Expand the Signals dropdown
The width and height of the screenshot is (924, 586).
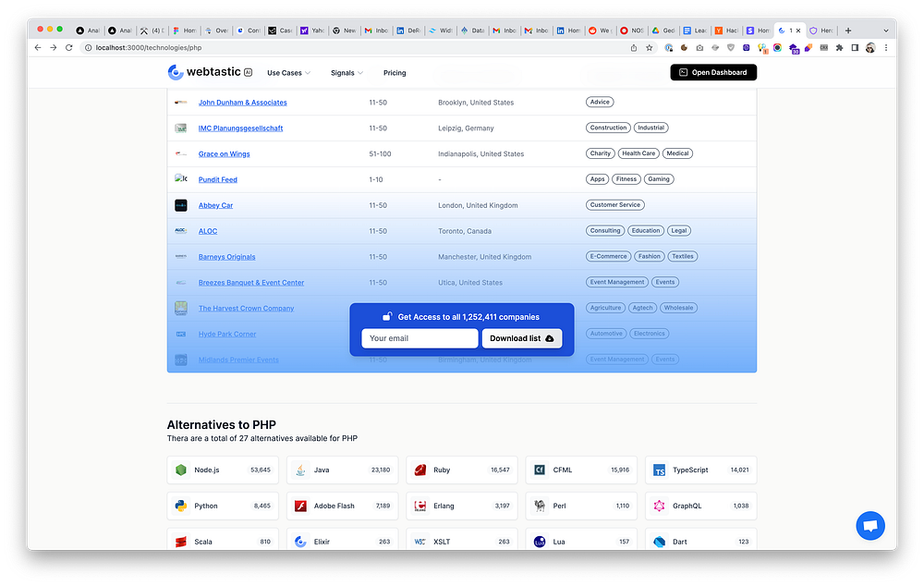(346, 73)
